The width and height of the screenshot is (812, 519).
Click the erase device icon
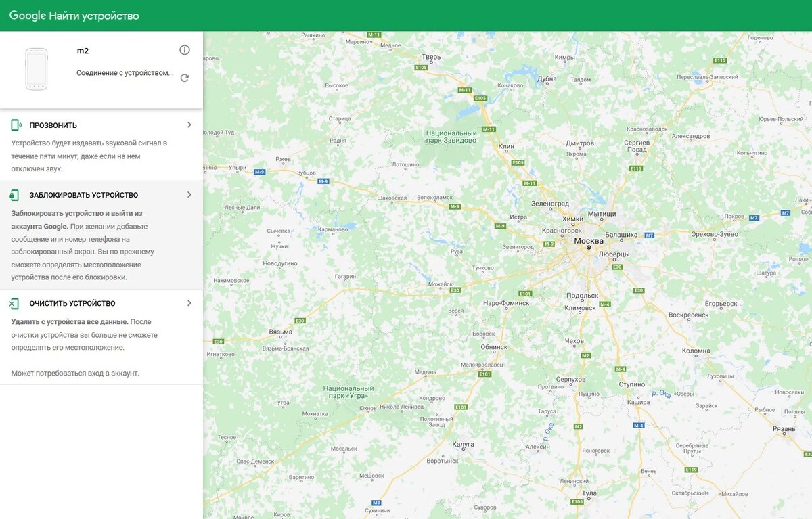click(x=15, y=304)
